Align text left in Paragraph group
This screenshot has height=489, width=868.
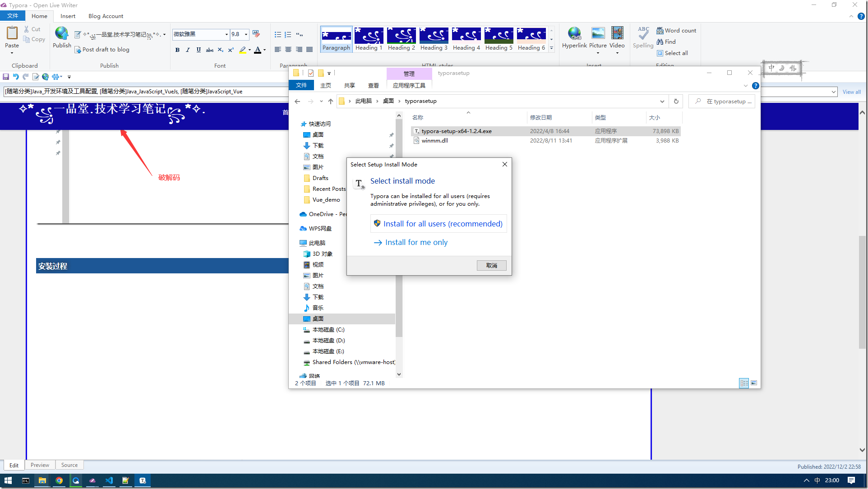click(278, 50)
